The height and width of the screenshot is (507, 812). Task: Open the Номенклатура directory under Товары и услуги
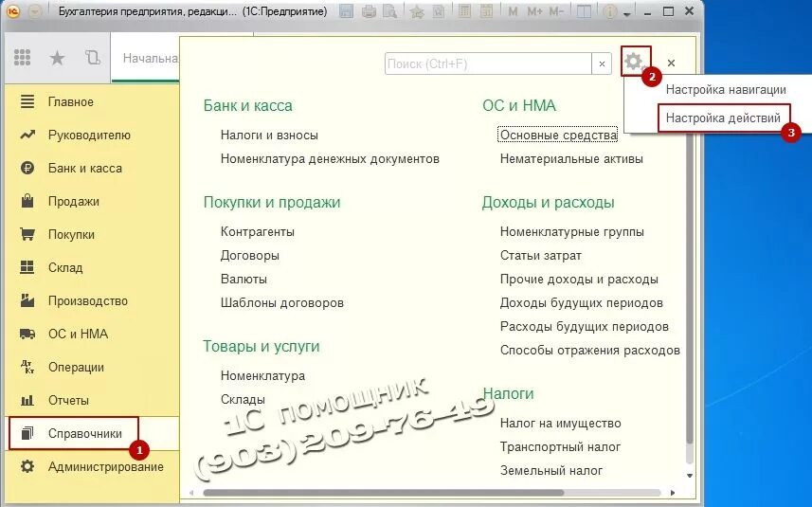click(262, 375)
